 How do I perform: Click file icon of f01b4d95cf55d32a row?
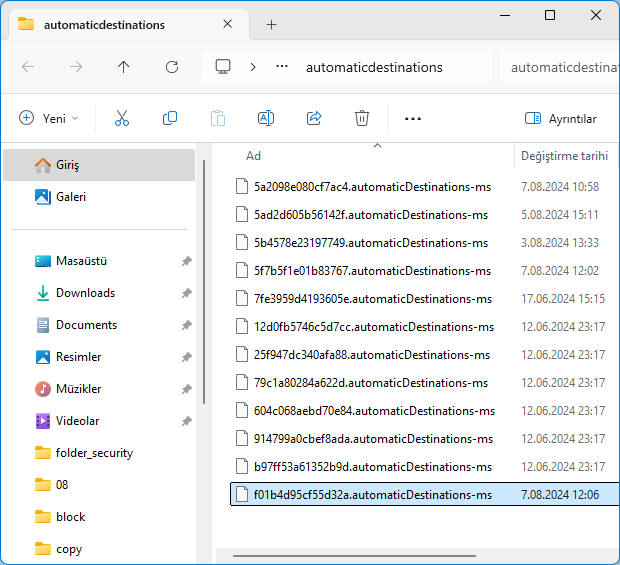click(242, 495)
